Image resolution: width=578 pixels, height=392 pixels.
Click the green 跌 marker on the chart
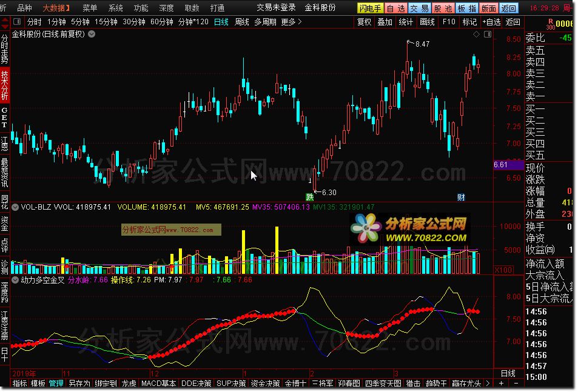[310, 197]
